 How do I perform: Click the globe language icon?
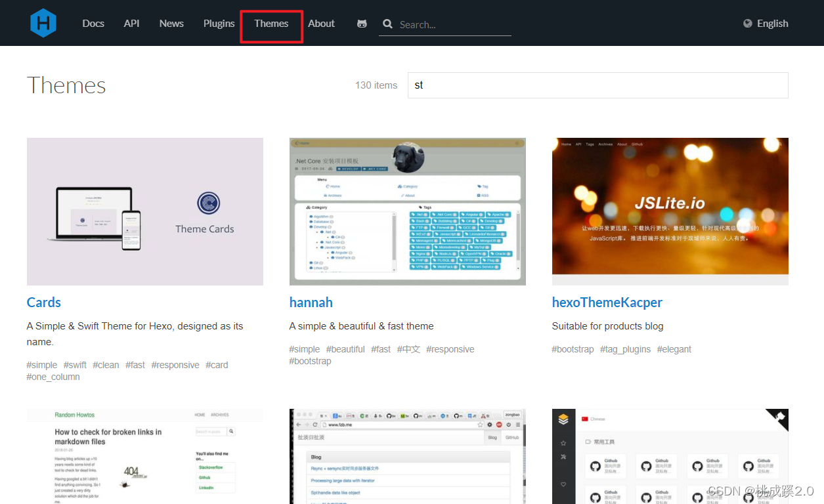coord(748,24)
